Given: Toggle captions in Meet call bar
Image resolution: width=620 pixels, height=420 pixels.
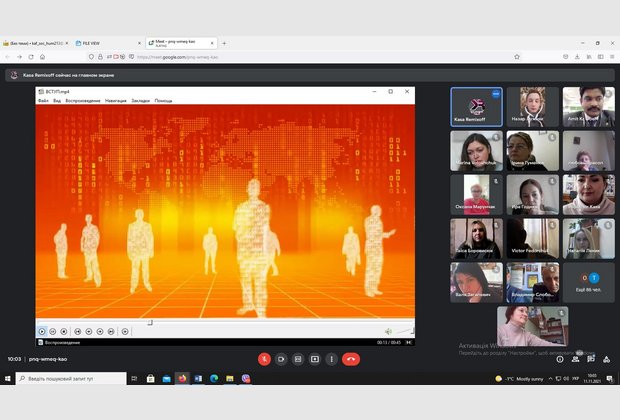Looking at the screenshot, I should point(298,358).
